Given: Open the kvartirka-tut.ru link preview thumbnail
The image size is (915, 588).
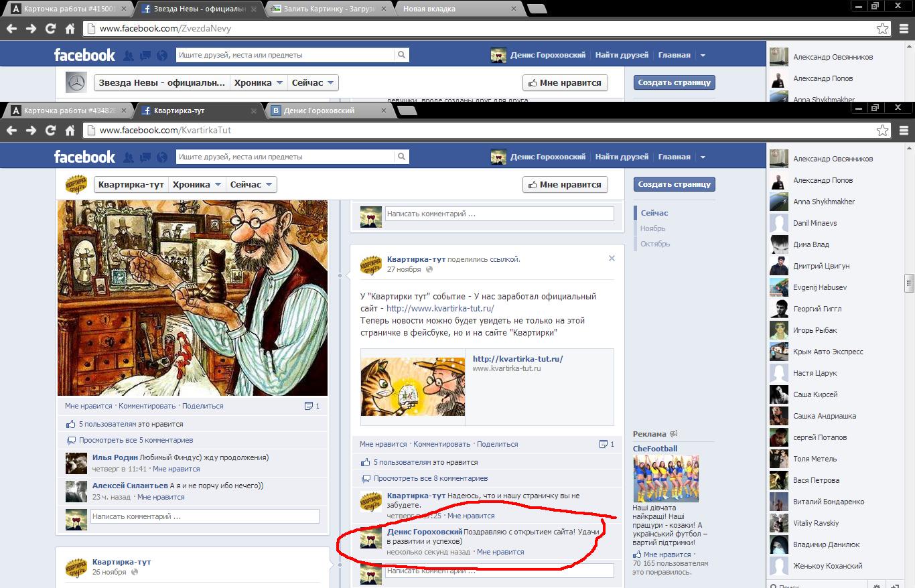Looking at the screenshot, I should point(413,386).
